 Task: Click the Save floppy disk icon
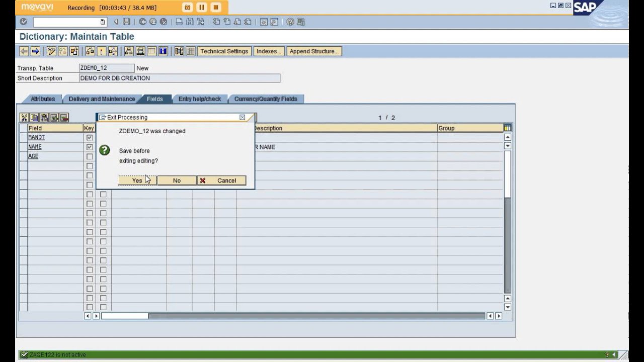pyautogui.click(x=126, y=22)
